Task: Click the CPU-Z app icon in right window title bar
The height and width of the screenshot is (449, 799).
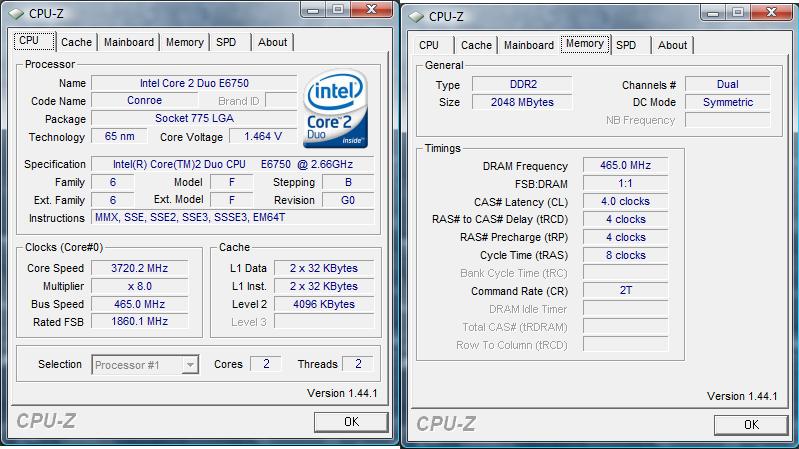Action: (416, 17)
